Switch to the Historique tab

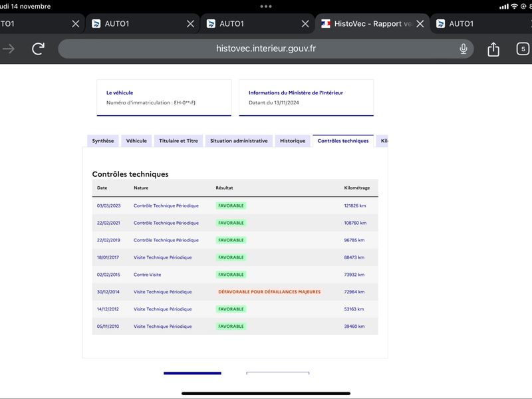click(293, 141)
